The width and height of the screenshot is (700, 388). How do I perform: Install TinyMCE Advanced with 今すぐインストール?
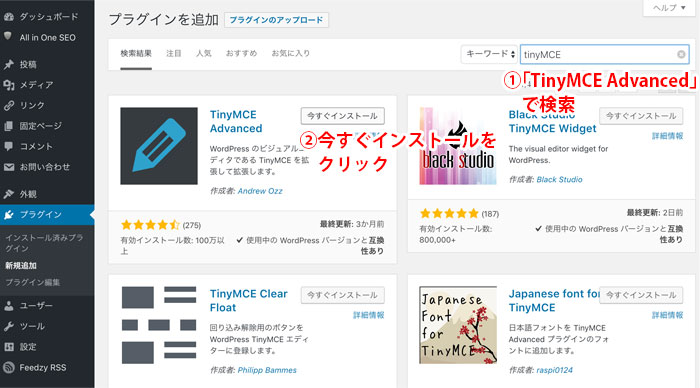(342, 116)
